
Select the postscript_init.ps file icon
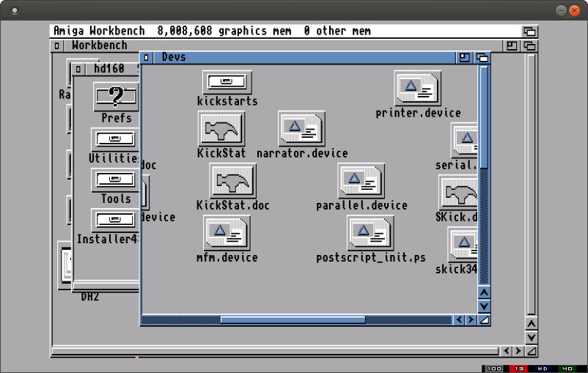(x=370, y=233)
